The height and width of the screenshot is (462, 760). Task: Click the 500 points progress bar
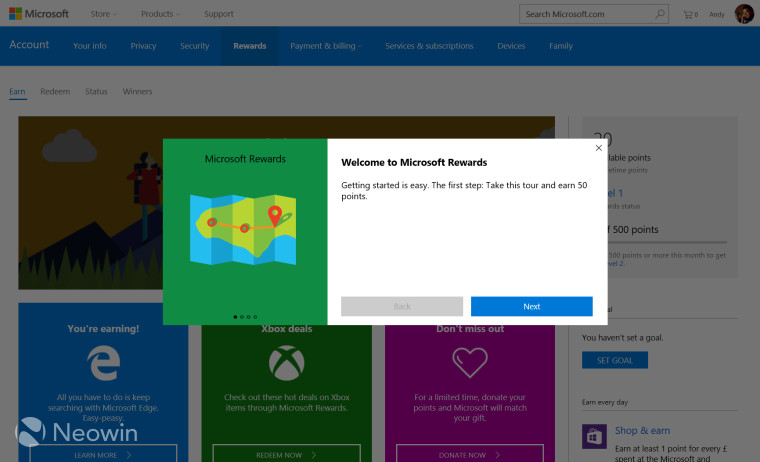click(x=667, y=242)
